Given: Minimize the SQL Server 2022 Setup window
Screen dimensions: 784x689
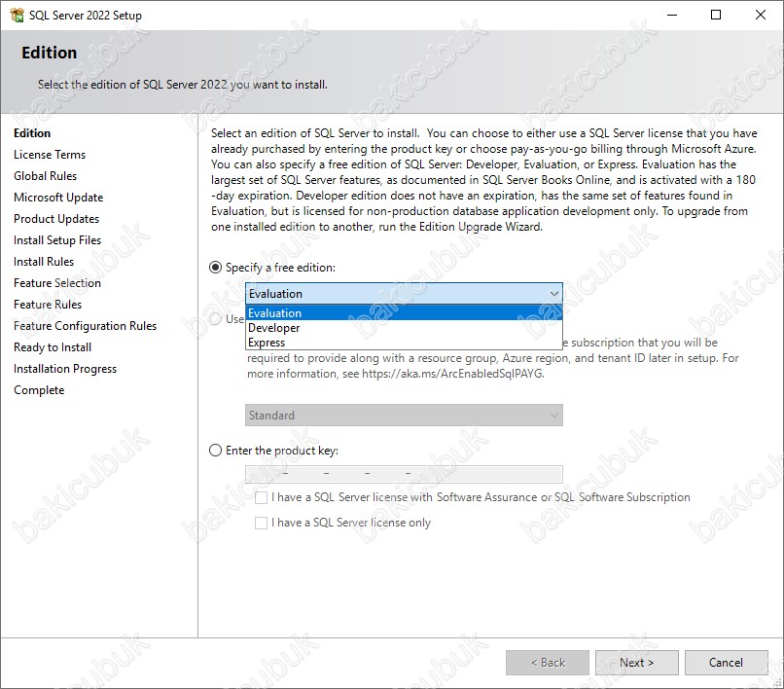Looking at the screenshot, I should [x=672, y=15].
